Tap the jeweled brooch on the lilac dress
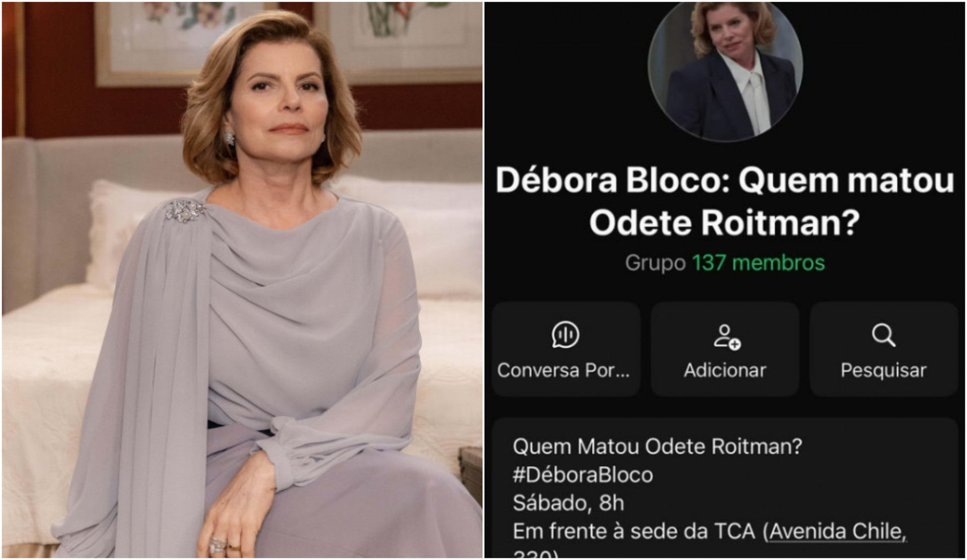This screenshot has width=967, height=560. pyautogui.click(x=186, y=211)
